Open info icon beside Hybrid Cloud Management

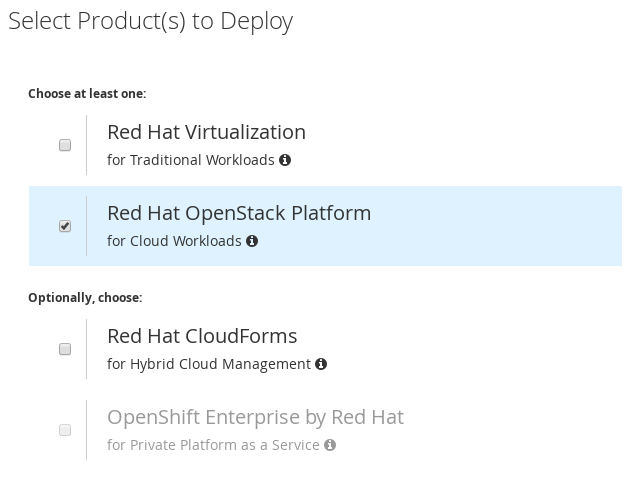(x=321, y=364)
